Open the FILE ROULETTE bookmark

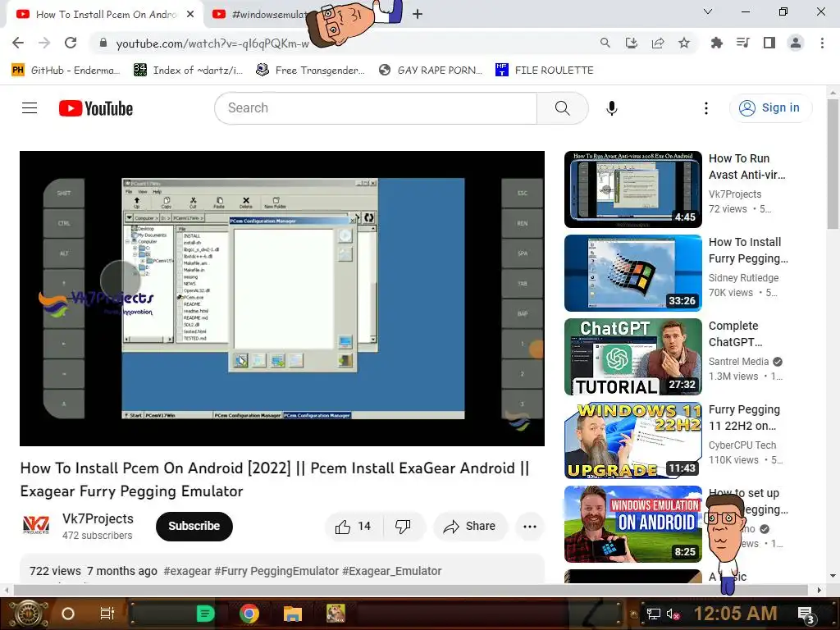[x=545, y=71]
